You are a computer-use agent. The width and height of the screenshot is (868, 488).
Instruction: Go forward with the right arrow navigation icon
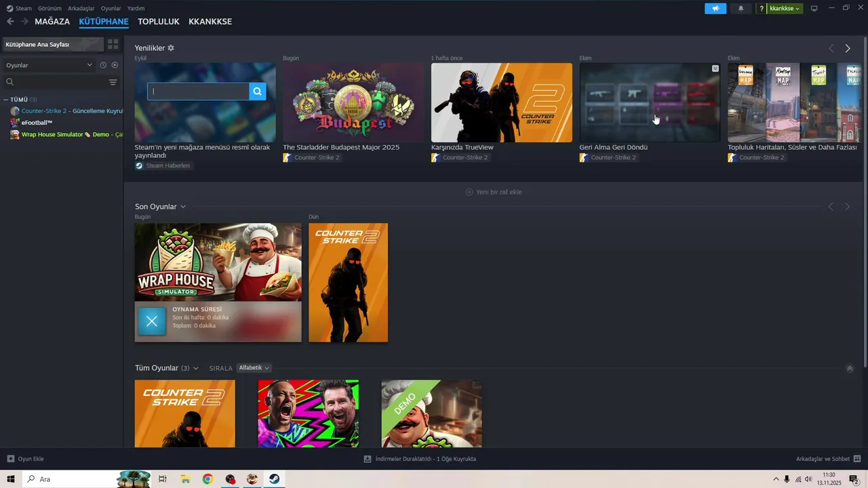pyautogui.click(x=25, y=22)
